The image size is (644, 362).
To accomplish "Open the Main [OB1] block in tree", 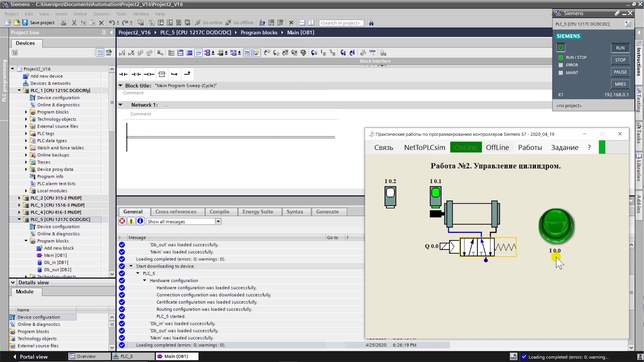I will coord(55,255).
